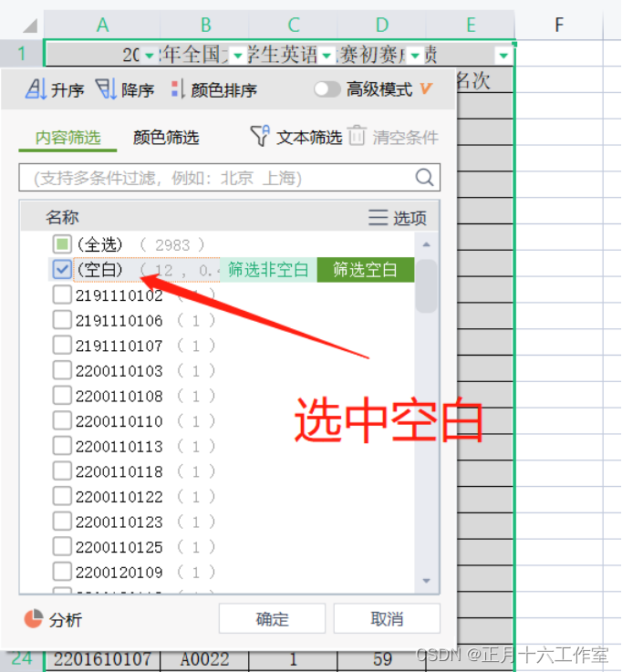The image size is (622, 672).
Task: Select column A header
Action: [102, 25]
